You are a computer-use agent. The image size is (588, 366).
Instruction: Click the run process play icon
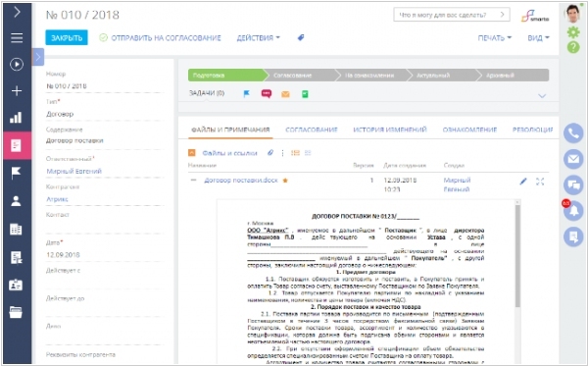(x=17, y=64)
